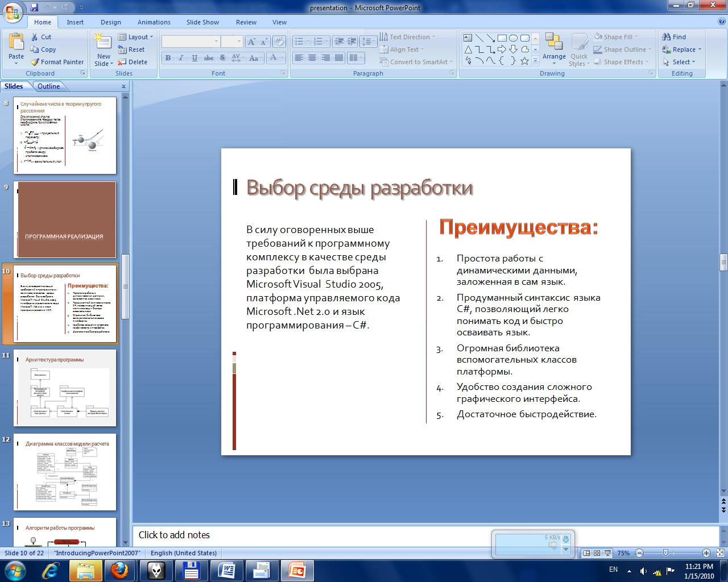Screen dimensions: 728x582
Task: Open Quick Styles gallery
Action: [579, 50]
